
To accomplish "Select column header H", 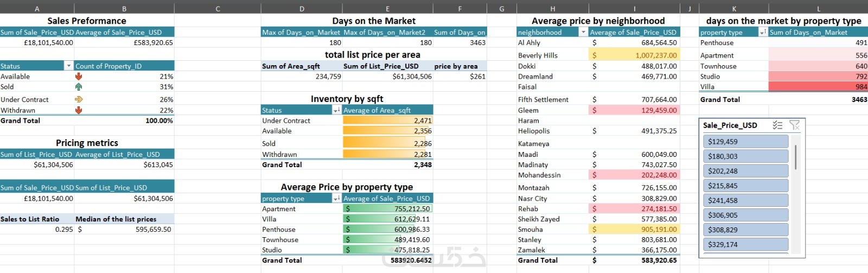I will (x=552, y=9).
